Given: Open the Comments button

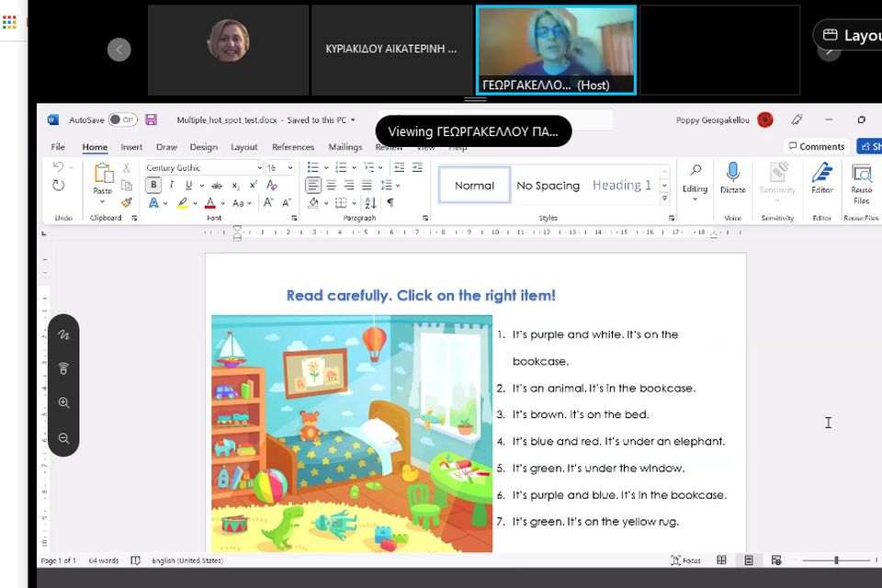Looking at the screenshot, I should click(x=816, y=146).
